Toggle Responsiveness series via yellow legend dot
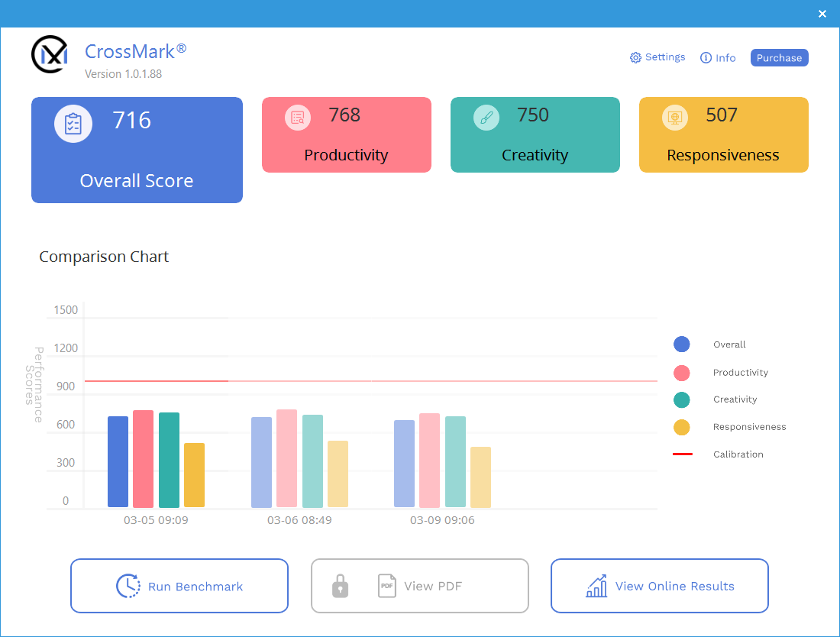This screenshot has width=840, height=637. (681, 428)
